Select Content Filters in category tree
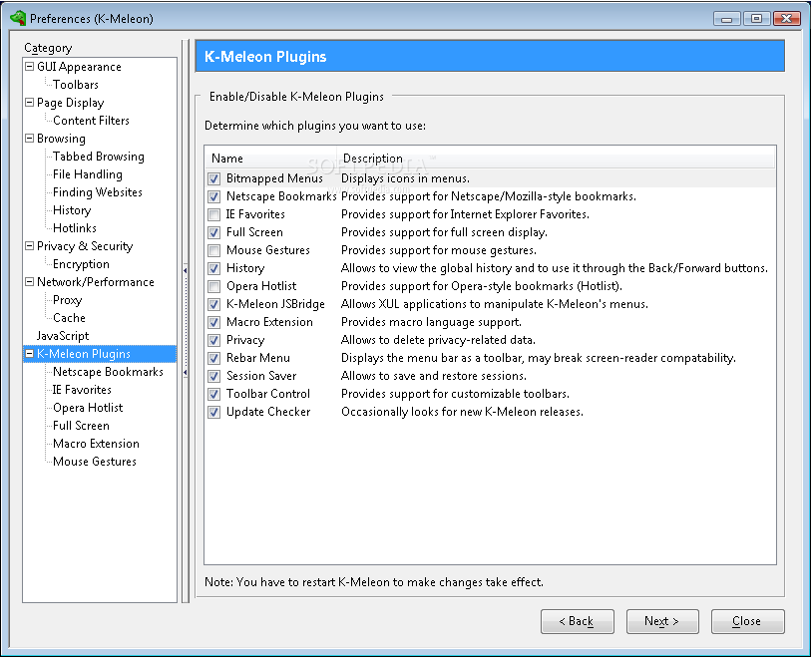Viewport: 812px width, 658px height. click(x=91, y=120)
